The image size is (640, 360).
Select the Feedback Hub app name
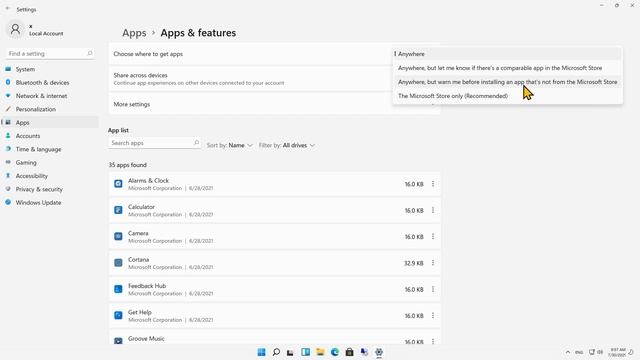coord(147,286)
